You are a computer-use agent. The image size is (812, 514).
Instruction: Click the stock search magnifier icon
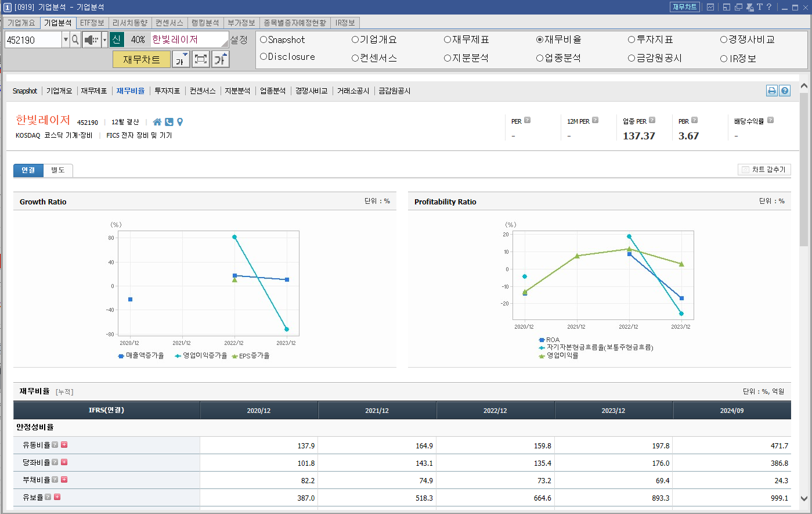[75, 39]
